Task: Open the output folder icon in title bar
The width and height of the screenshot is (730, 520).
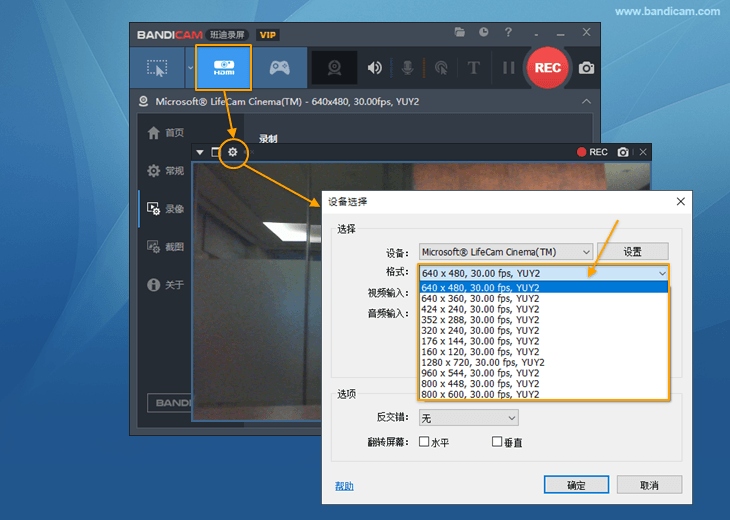Action: (x=460, y=32)
